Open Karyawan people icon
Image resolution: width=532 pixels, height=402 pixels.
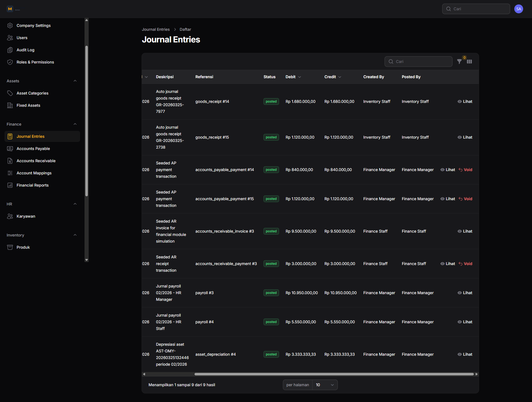(10, 216)
